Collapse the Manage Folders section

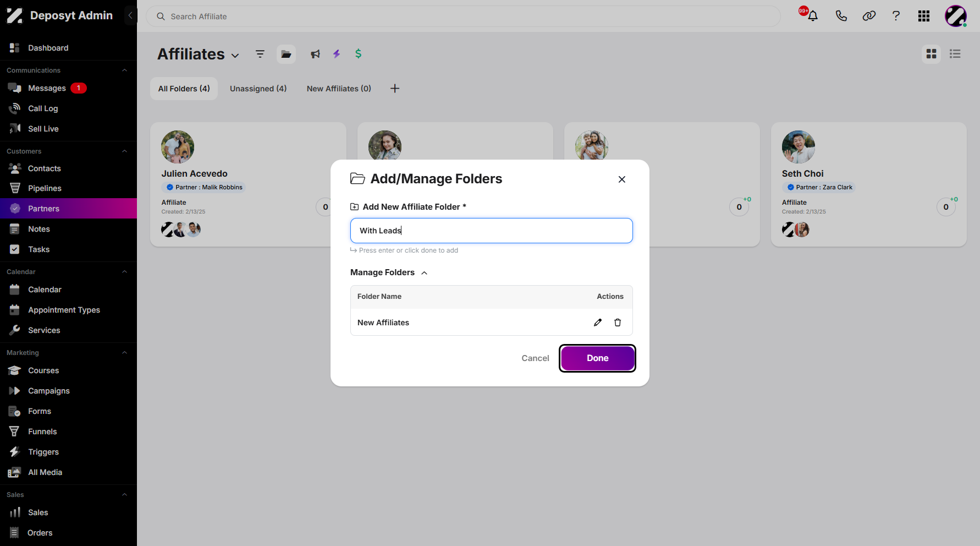[424, 273]
